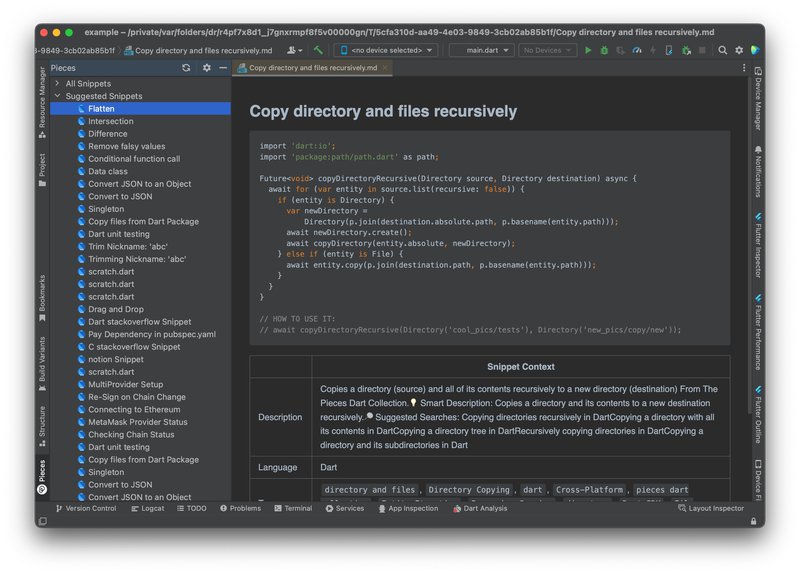800x574 pixels.
Task: Expand the All Snippets tree node
Action: (57, 83)
